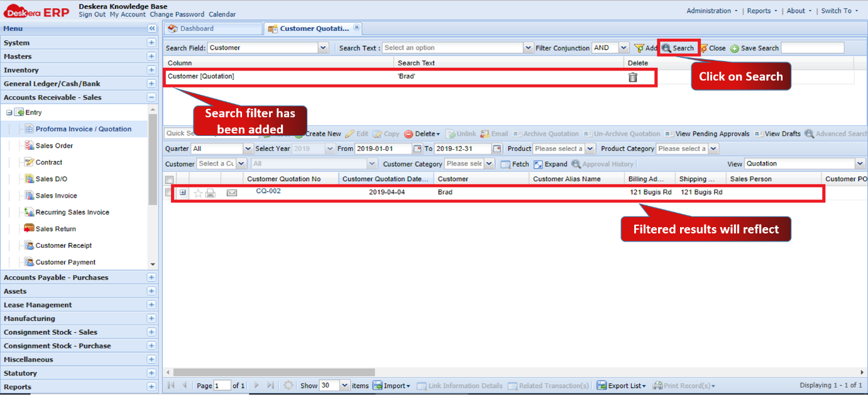Click the Fetch button

(x=515, y=164)
